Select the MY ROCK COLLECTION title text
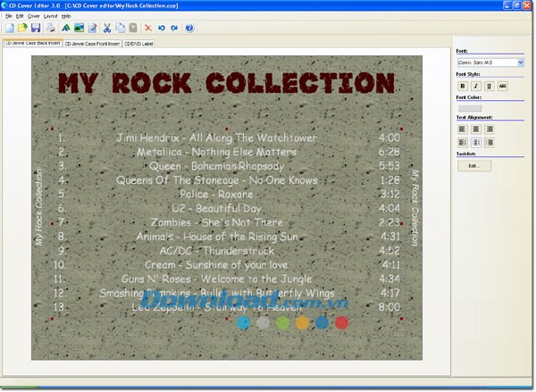 [226, 83]
